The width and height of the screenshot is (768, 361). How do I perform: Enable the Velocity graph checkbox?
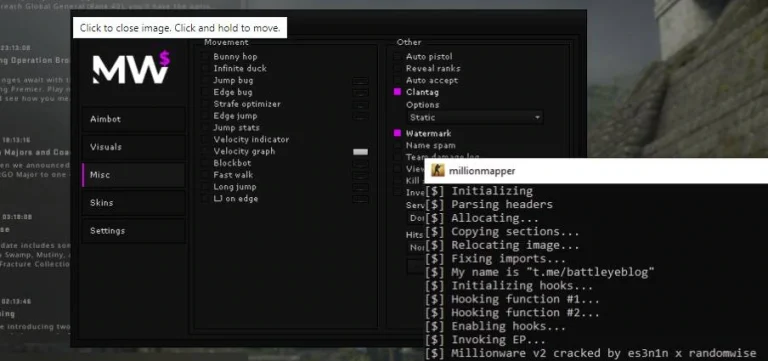[x=205, y=151]
